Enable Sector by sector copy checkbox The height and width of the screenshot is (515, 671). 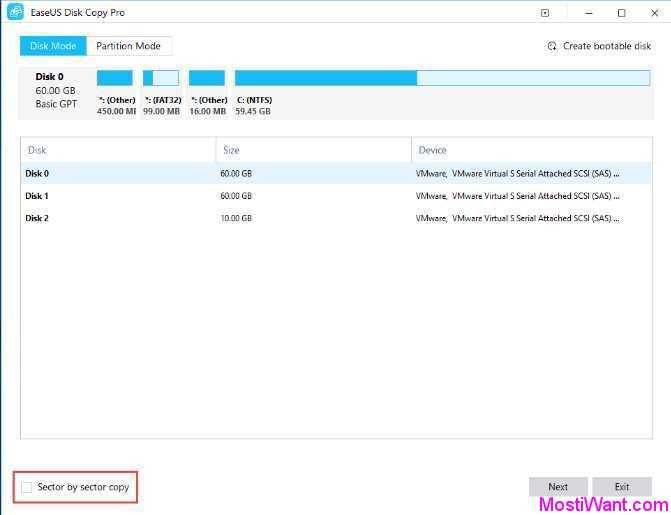click(27, 487)
